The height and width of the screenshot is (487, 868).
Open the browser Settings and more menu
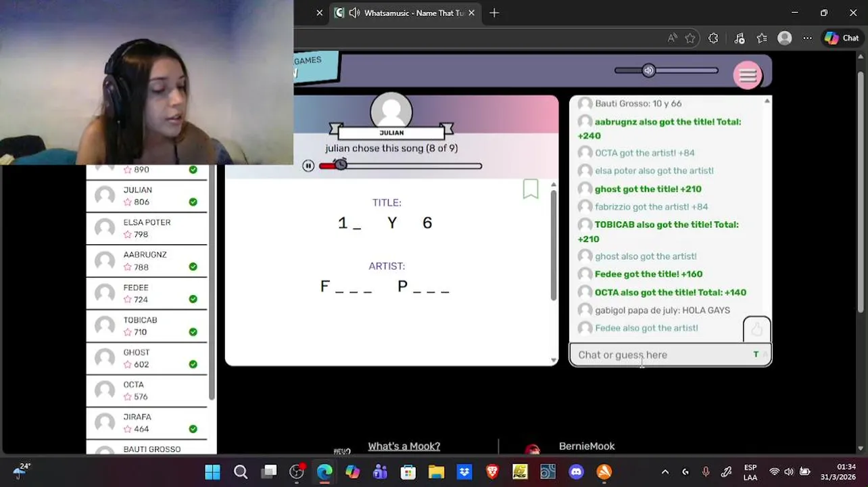(x=808, y=39)
